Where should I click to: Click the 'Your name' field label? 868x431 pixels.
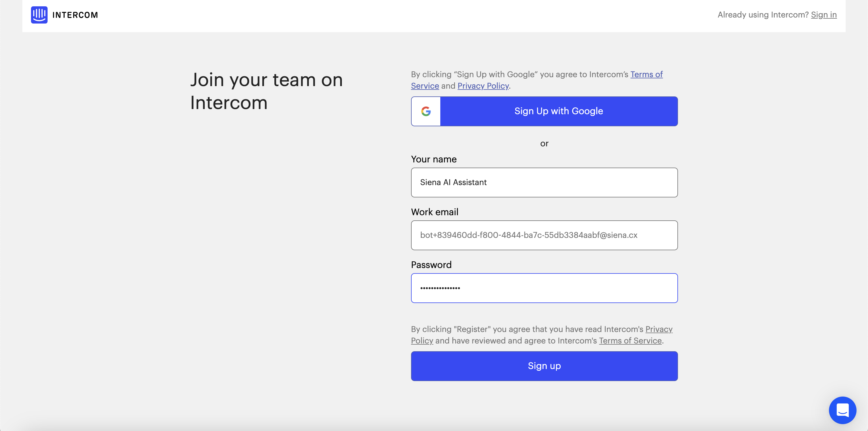click(434, 159)
